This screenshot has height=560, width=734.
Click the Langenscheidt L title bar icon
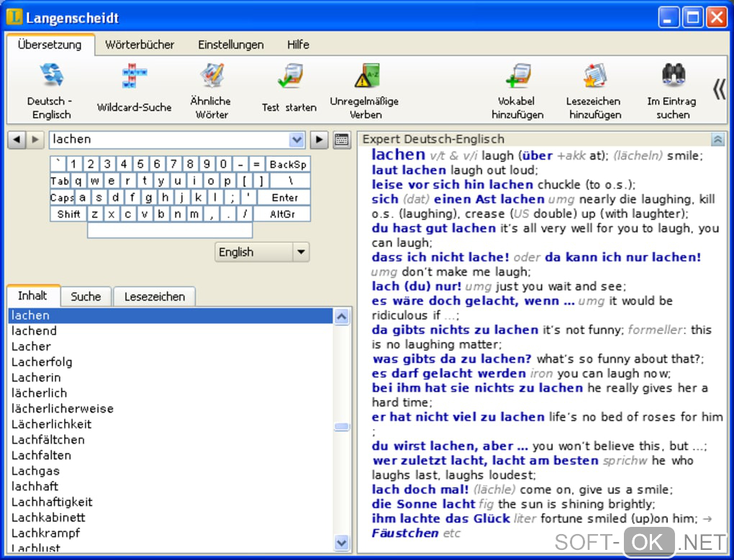pyautogui.click(x=14, y=17)
